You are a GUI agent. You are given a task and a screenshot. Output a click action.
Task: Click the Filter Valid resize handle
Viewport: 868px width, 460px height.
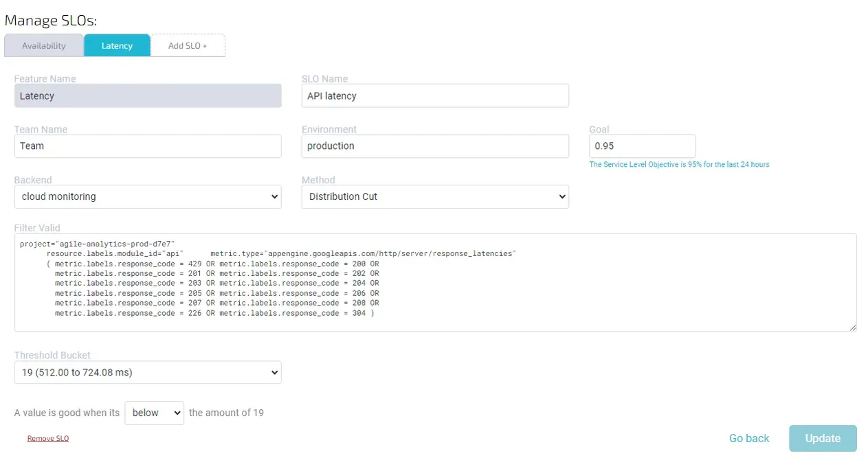pos(853,327)
